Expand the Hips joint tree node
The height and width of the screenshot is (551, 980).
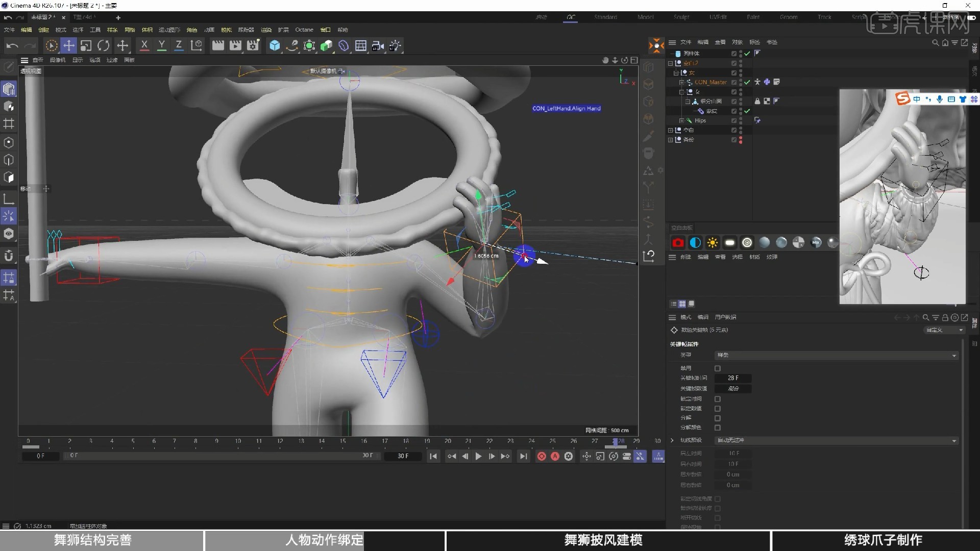click(681, 120)
